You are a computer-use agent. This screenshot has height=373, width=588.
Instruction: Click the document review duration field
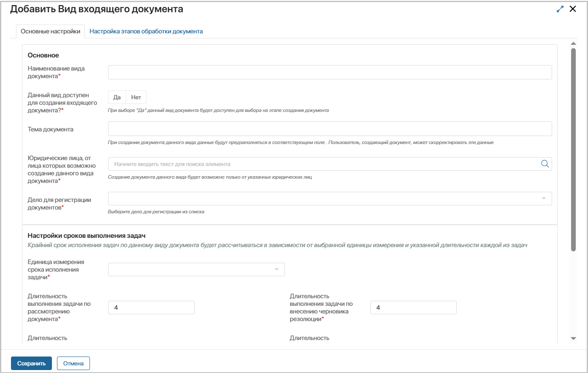click(151, 308)
